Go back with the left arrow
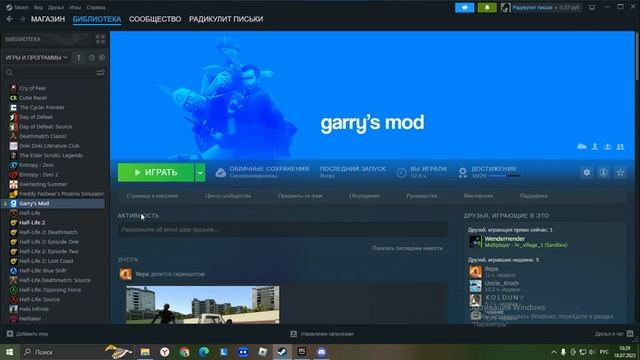The width and height of the screenshot is (640, 360). (x=10, y=19)
